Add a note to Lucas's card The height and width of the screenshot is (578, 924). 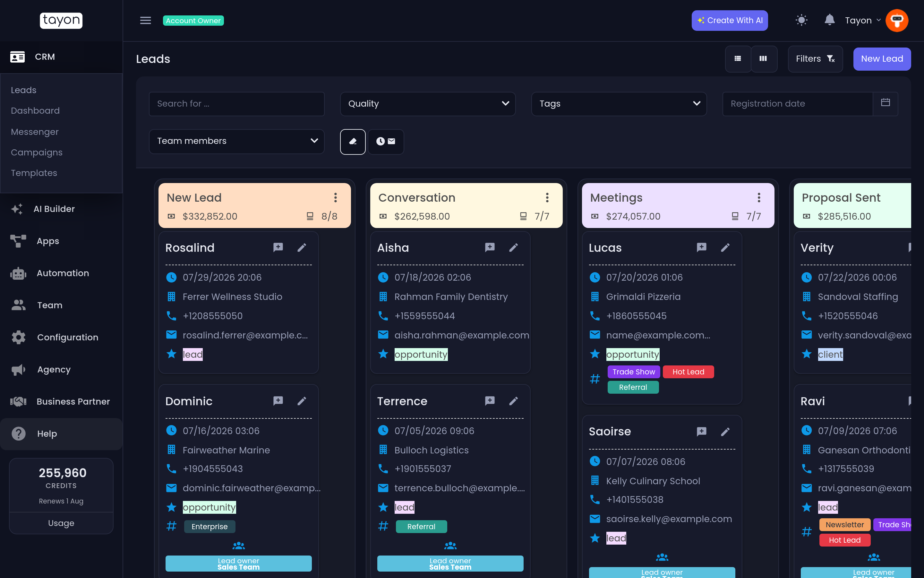[701, 248]
